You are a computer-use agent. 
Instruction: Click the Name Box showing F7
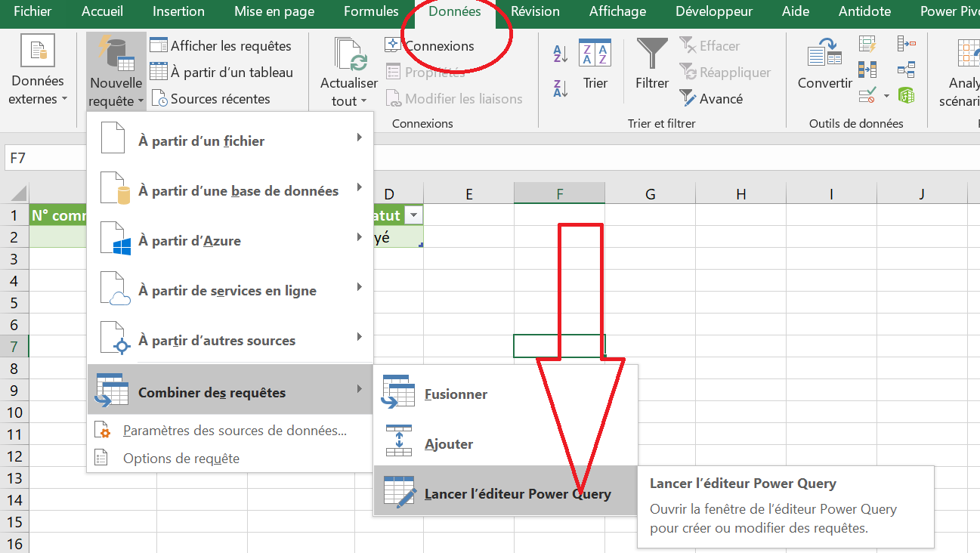click(x=44, y=158)
